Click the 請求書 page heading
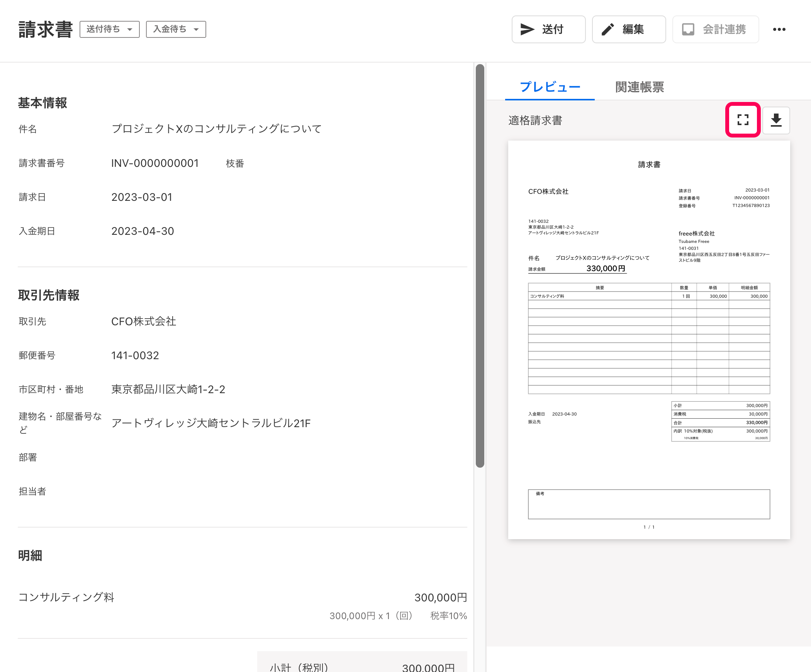 tap(46, 29)
